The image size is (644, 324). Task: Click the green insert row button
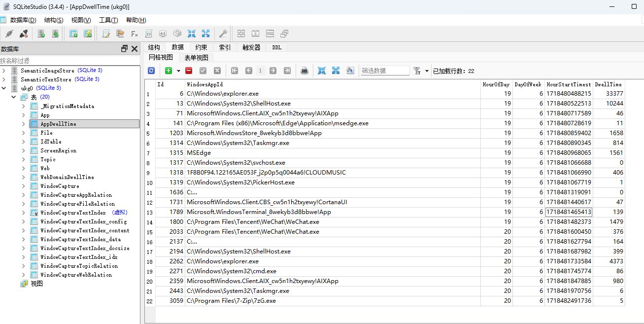(169, 71)
